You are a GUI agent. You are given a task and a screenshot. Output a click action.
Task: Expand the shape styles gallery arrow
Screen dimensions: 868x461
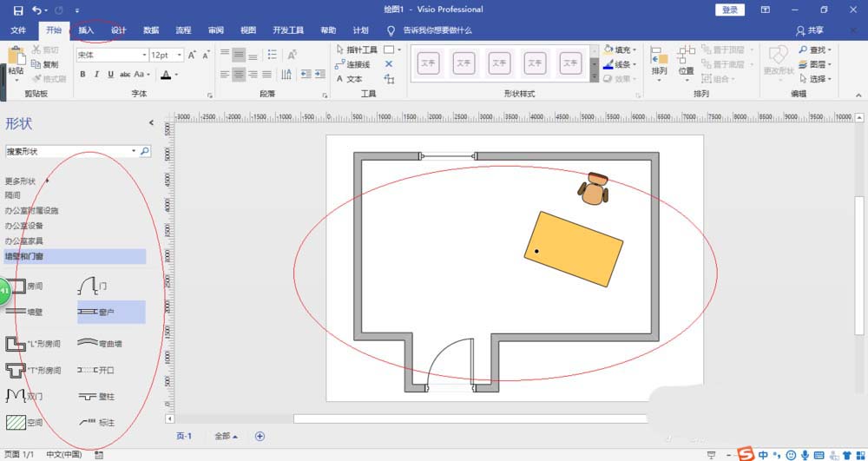pos(594,78)
